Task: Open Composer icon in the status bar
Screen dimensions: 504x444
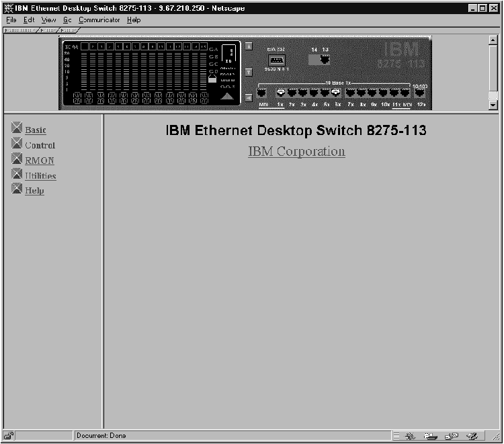Action: coord(473,436)
